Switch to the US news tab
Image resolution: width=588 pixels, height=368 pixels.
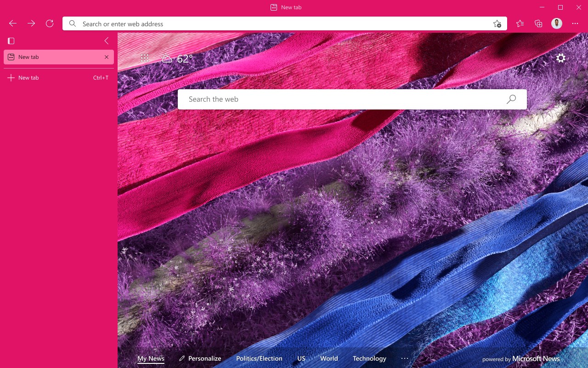[x=301, y=359]
